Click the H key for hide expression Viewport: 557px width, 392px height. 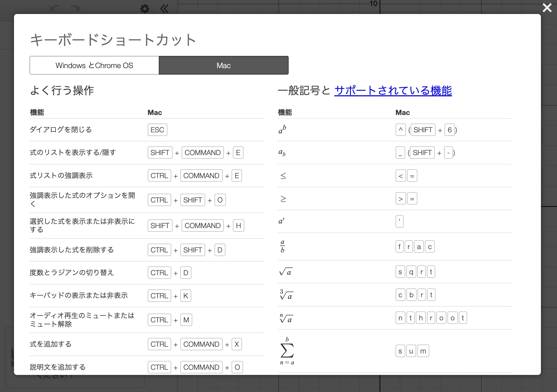(238, 226)
